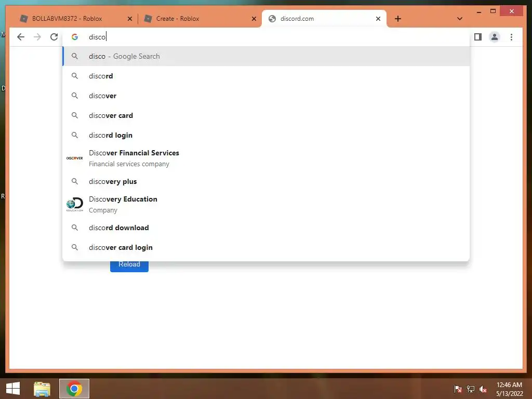This screenshot has height=399, width=532.
Task: Select Discover Financial Services suggestion
Action: pyautogui.click(x=266, y=158)
